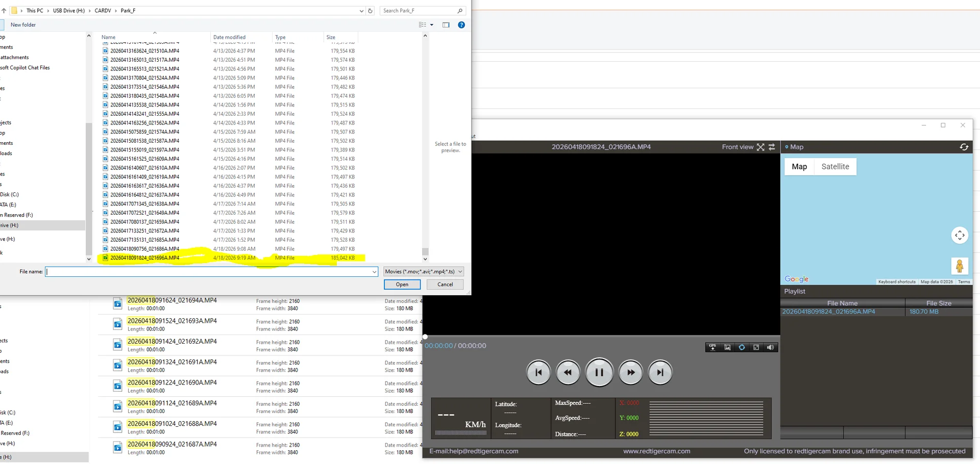Take a snapshot with the screenshot icon
This screenshot has height=464, width=980.
pyautogui.click(x=727, y=347)
